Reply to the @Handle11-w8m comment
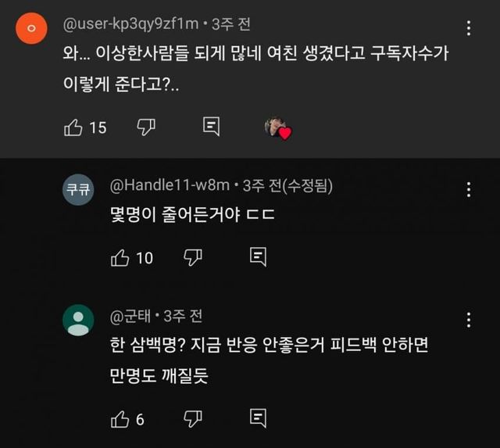This screenshot has height=448, width=500. [x=258, y=256]
